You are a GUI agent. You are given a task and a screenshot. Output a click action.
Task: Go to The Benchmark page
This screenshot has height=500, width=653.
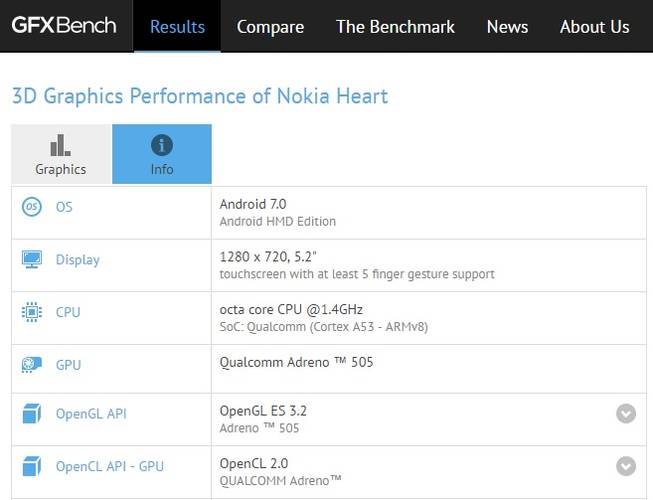395,27
